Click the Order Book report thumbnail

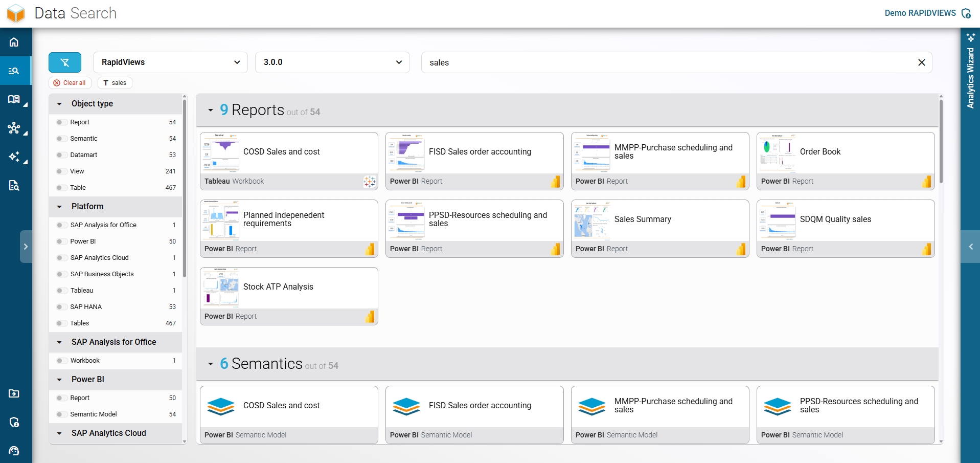pos(777,152)
